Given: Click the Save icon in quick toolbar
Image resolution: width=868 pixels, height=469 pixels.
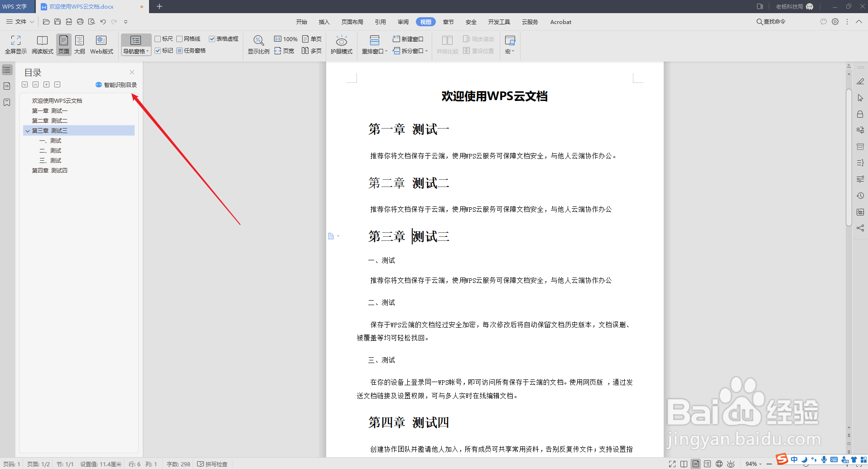Looking at the screenshot, I should [x=58, y=22].
